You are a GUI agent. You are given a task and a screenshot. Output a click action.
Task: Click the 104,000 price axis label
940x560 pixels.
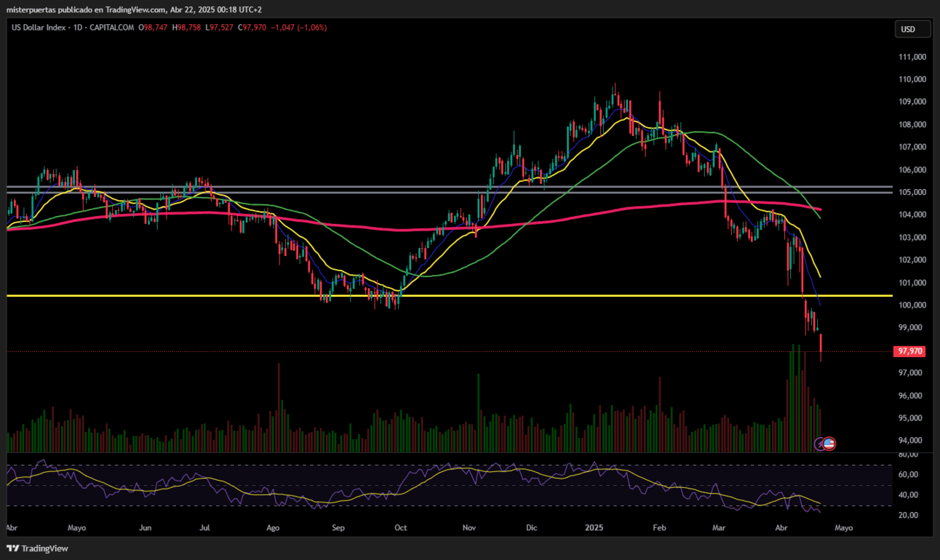pyautogui.click(x=914, y=215)
